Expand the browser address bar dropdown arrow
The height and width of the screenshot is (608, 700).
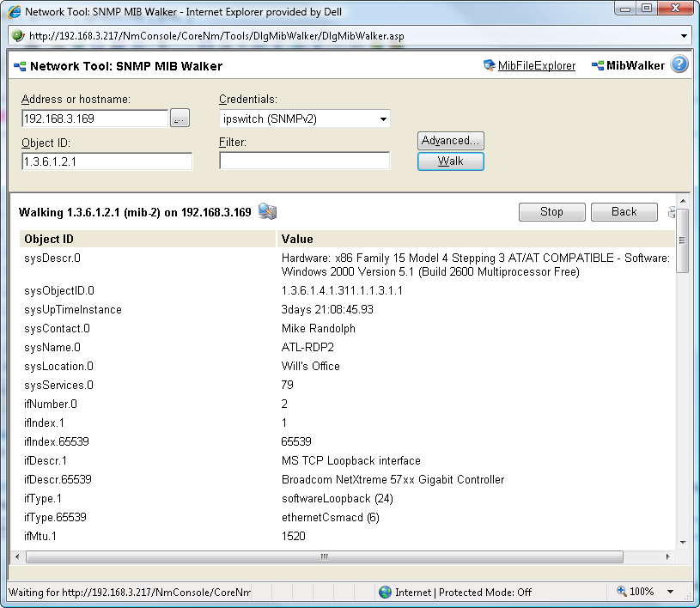685,36
